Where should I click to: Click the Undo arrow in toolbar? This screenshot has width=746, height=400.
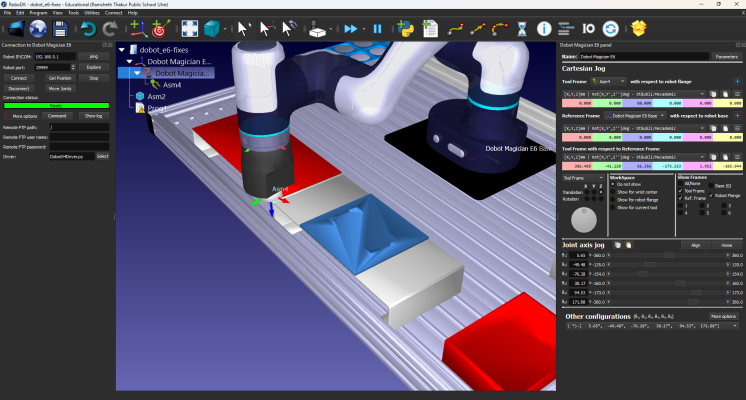88,29
